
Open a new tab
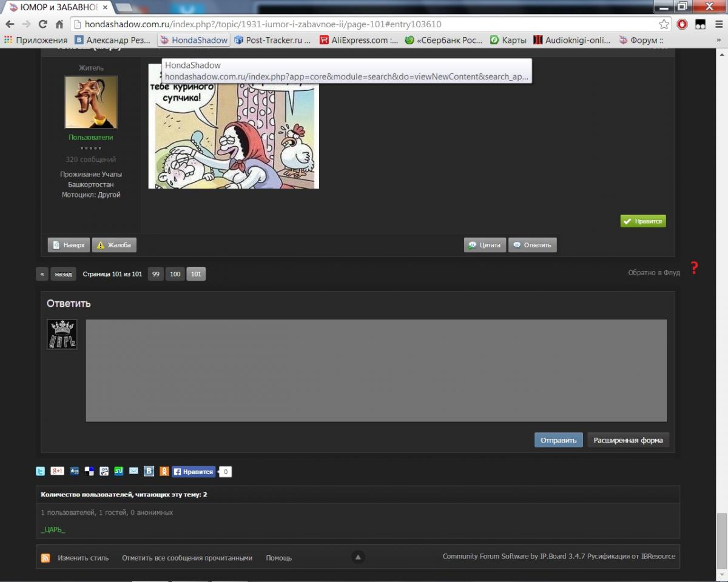(124, 8)
